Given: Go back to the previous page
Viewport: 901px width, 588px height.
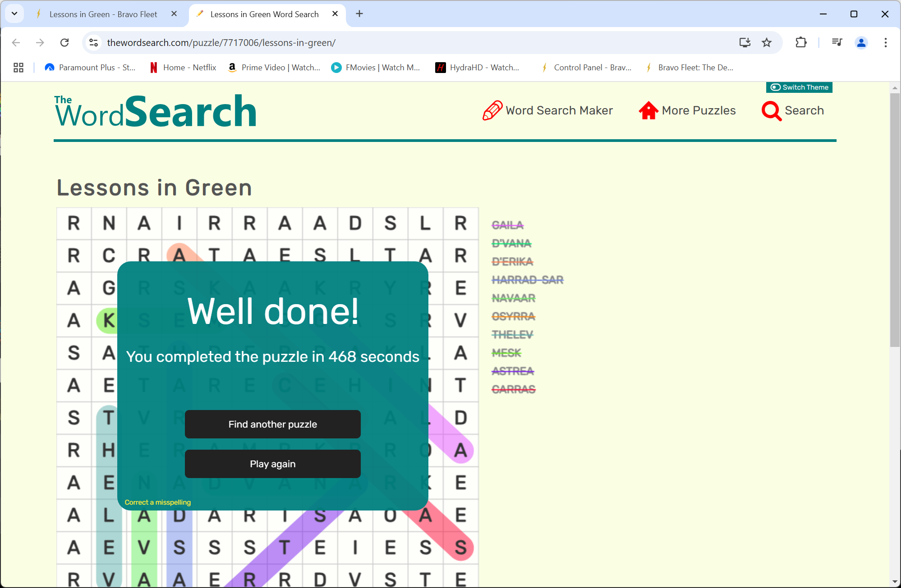Looking at the screenshot, I should pos(16,42).
